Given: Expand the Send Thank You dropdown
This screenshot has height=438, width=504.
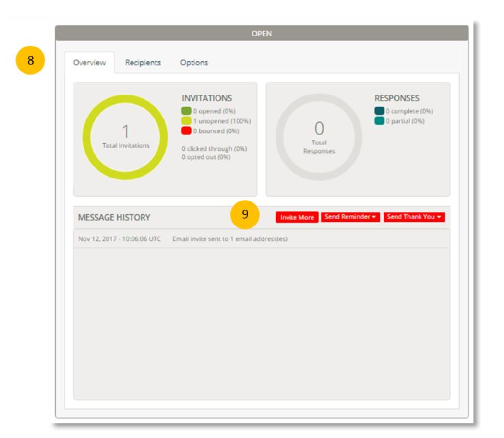Looking at the screenshot, I should [414, 217].
